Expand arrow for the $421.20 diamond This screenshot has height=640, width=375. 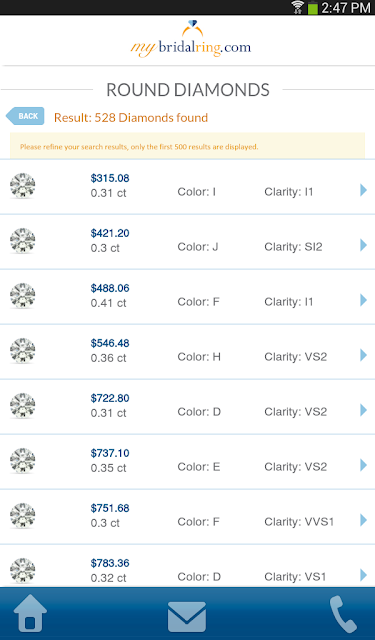tap(363, 245)
